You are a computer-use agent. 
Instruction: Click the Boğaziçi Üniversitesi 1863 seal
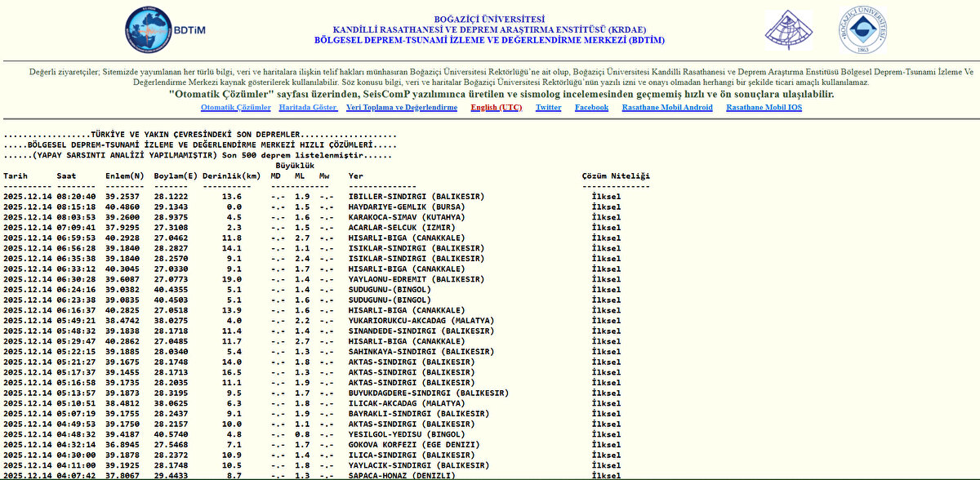pyautogui.click(x=862, y=30)
